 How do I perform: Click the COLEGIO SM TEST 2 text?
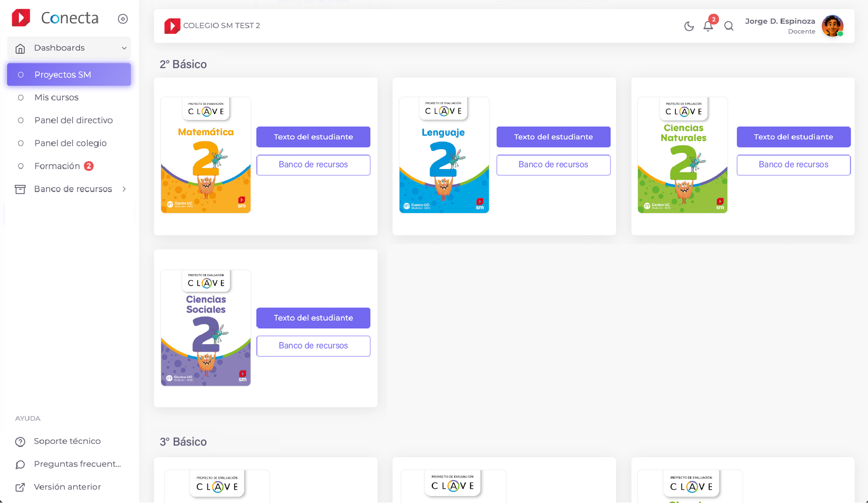point(221,26)
